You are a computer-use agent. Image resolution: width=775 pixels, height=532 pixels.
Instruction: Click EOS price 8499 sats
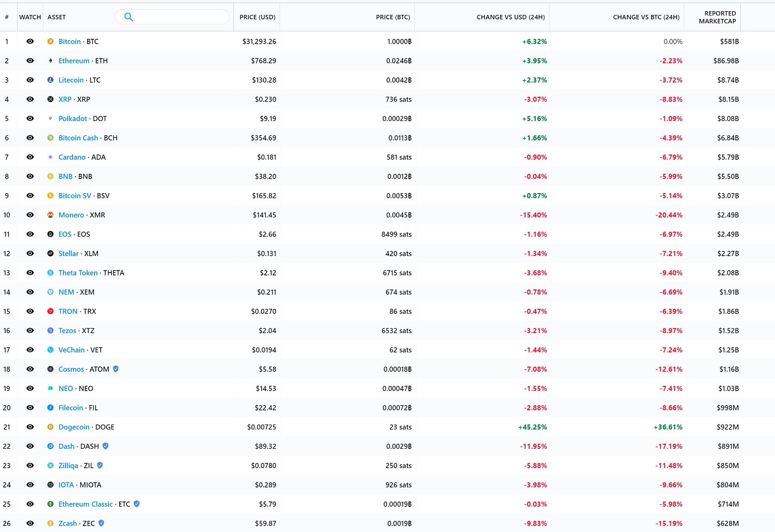[396, 234]
